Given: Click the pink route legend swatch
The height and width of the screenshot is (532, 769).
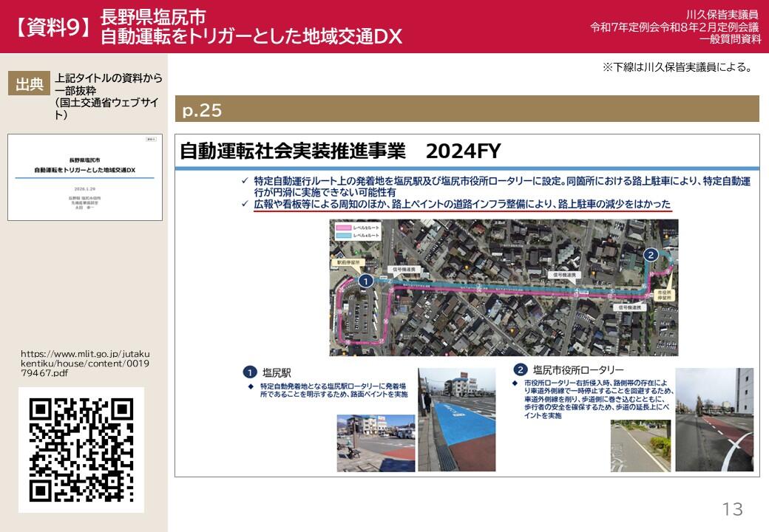Looking at the screenshot, I should pos(342,228).
